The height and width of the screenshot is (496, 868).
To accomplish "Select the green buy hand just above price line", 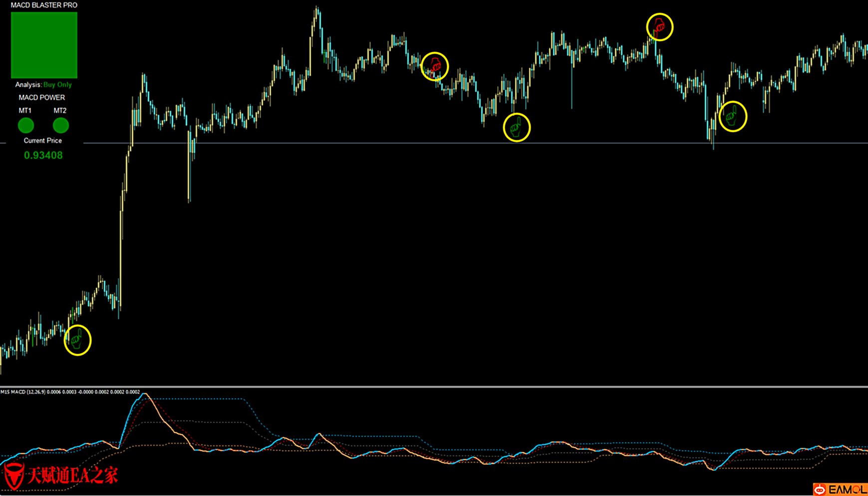I will point(516,127).
